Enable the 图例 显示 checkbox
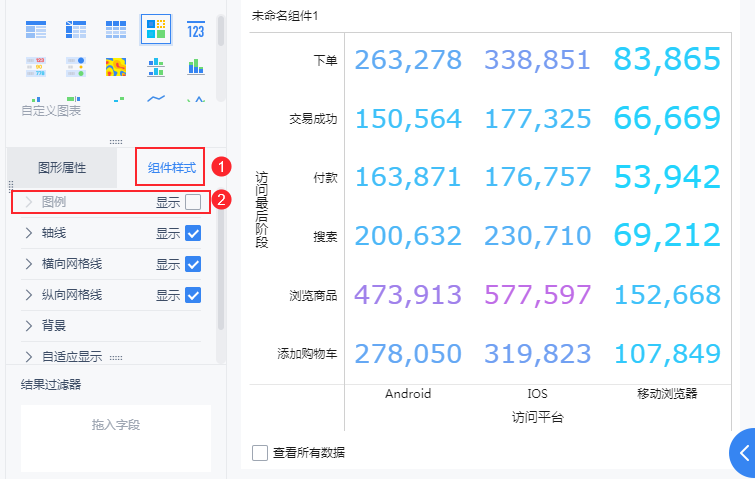 (x=193, y=202)
